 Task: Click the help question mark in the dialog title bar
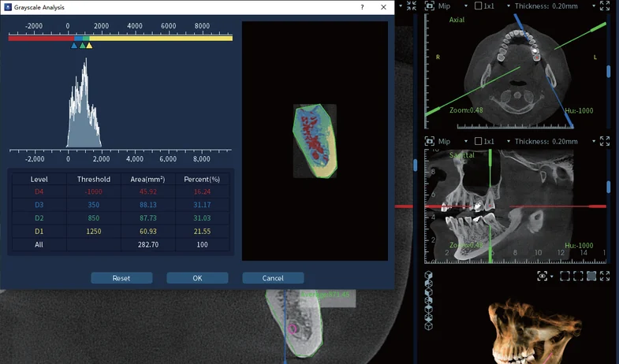(363, 7)
